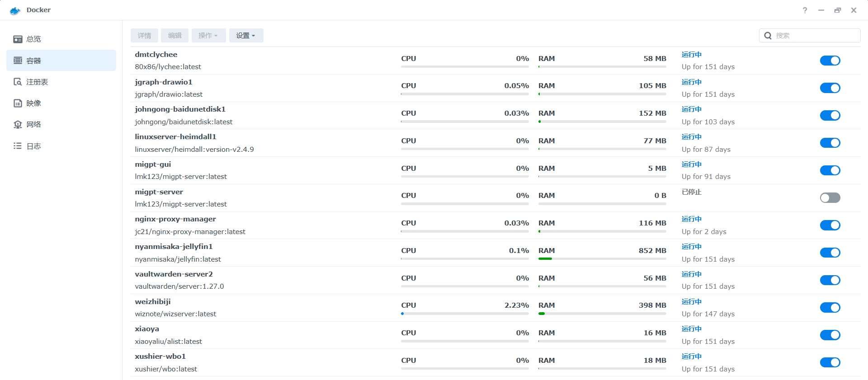Select the xushier-wbo1 container name
Image resolution: width=868 pixels, height=380 pixels.
point(160,357)
